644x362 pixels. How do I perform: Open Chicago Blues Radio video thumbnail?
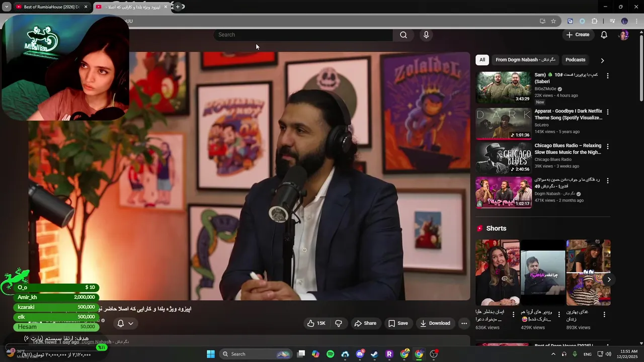pyautogui.click(x=503, y=158)
